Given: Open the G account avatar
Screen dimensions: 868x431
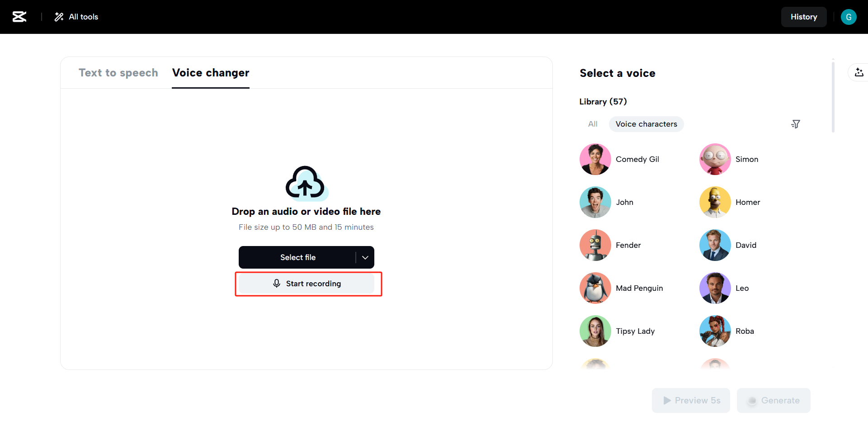Looking at the screenshot, I should [x=849, y=17].
